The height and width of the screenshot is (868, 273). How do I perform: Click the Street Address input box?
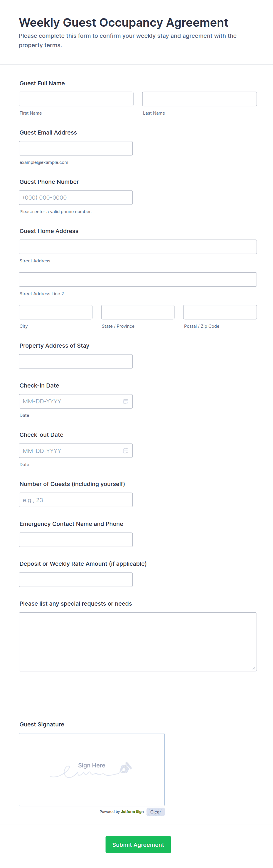coord(138,247)
